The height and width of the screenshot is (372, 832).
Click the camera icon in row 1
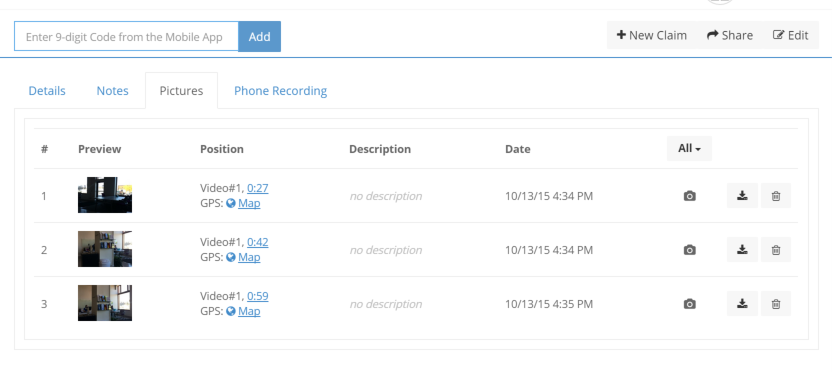(x=689, y=196)
